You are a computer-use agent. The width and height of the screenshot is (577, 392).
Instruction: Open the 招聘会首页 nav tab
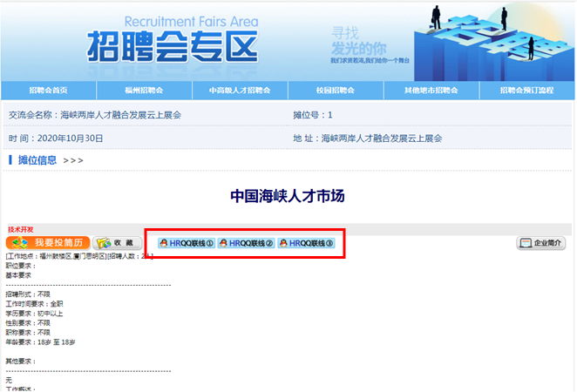48,91
